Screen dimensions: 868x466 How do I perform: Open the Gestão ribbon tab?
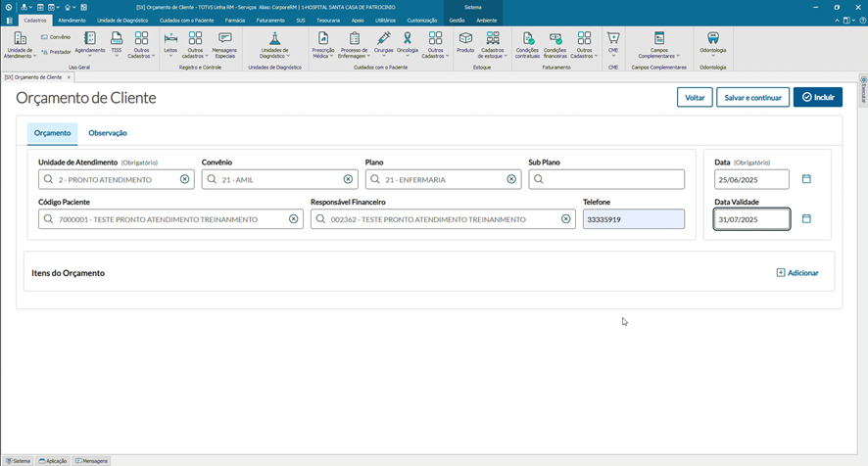click(x=457, y=21)
